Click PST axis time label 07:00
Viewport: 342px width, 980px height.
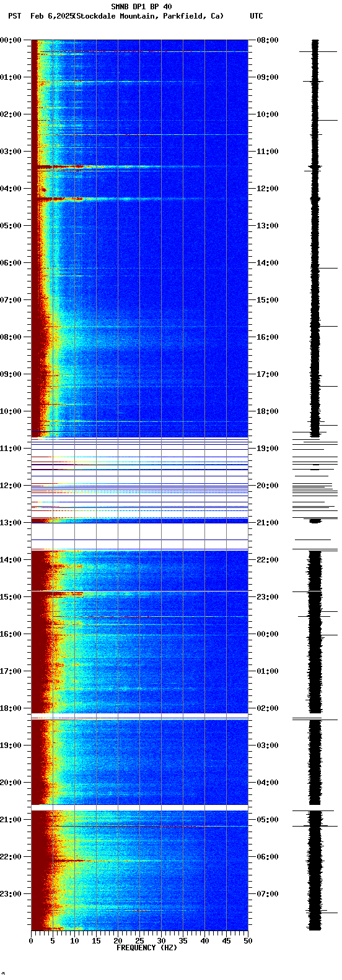pos(11,300)
